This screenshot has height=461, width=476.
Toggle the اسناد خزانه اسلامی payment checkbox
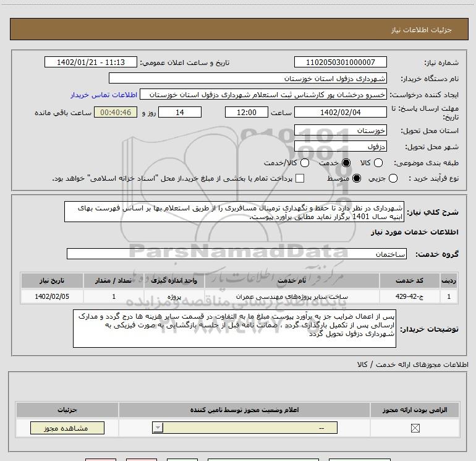[x=300, y=178]
